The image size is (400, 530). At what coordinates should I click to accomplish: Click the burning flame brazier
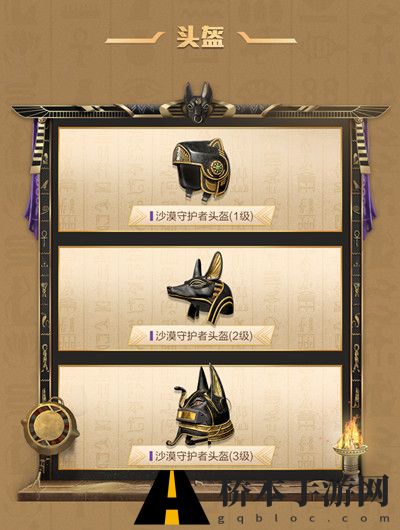(x=350, y=444)
